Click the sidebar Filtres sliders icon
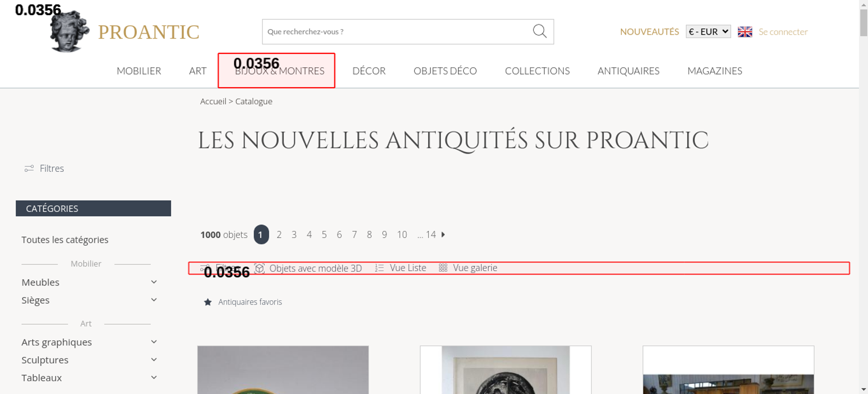The height and width of the screenshot is (394, 868). tap(29, 168)
